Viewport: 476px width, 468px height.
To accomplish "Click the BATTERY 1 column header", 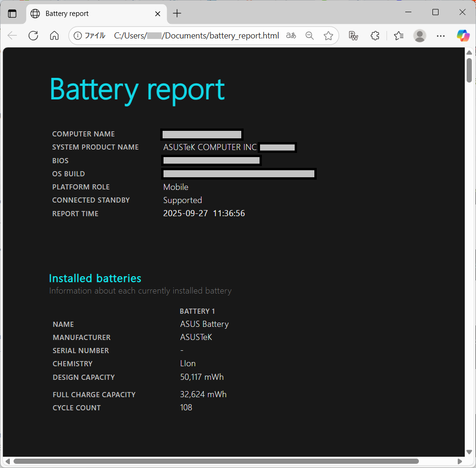I will click(x=197, y=311).
